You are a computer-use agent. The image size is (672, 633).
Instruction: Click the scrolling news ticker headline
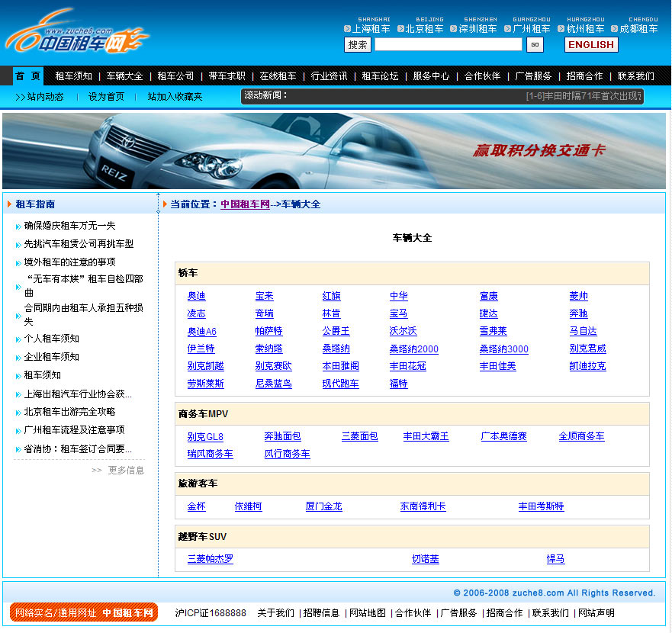pos(584,96)
